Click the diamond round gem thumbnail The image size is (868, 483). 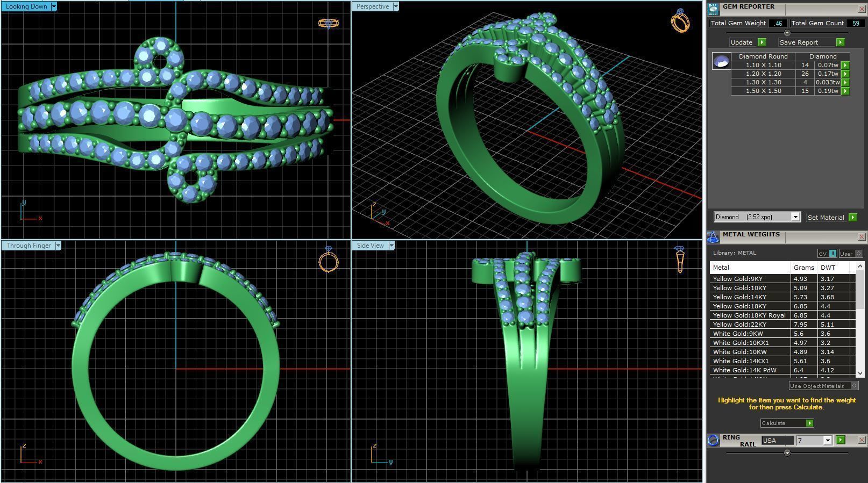point(721,61)
